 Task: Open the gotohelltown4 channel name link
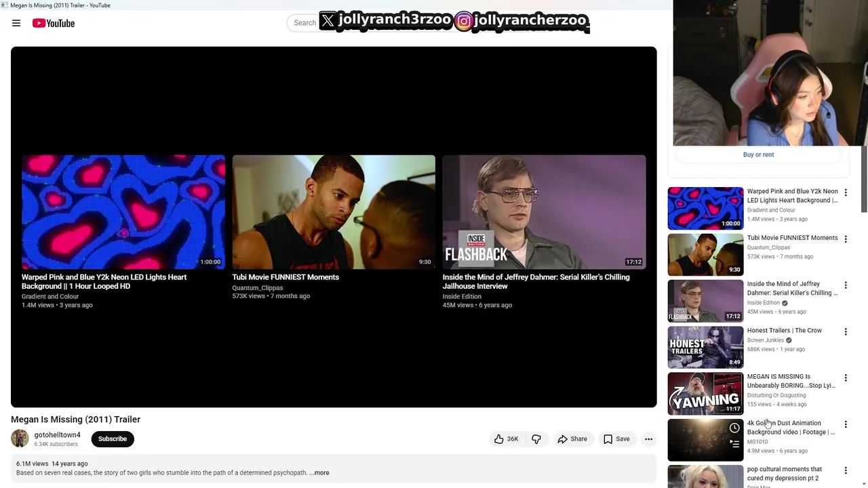coord(57,435)
